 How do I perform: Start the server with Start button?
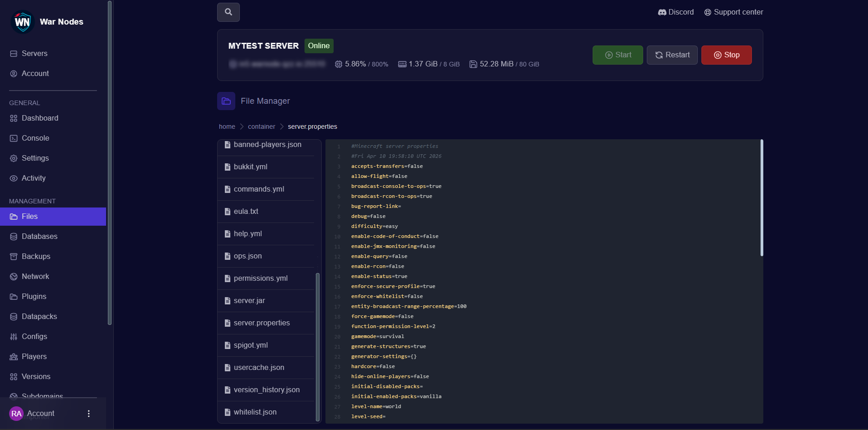point(618,55)
